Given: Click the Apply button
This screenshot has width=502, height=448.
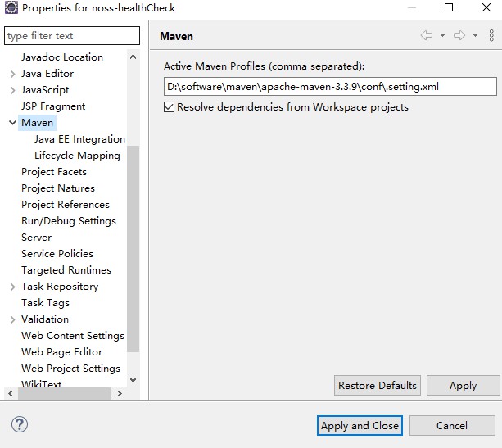Looking at the screenshot, I should click(x=463, y=385).
